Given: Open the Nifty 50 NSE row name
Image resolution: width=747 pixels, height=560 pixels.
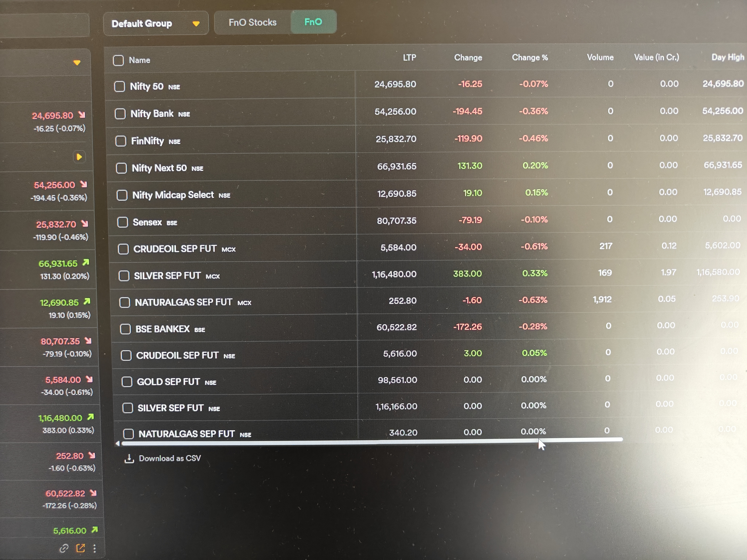Looking at the screenshot, I should (x=155, y=86).
